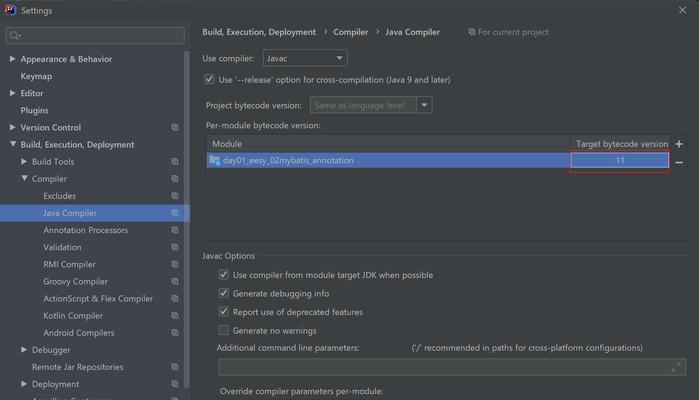Click the settings search input field

95,36
